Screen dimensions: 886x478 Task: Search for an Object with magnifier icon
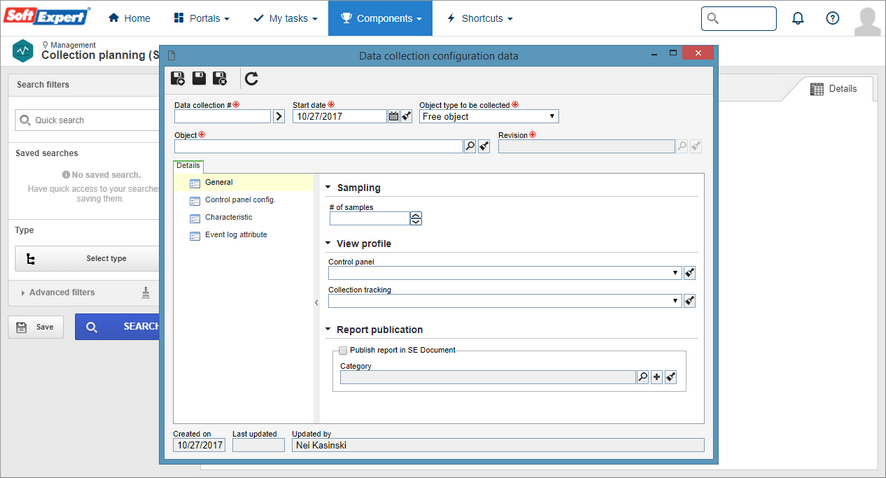[470, 146]
